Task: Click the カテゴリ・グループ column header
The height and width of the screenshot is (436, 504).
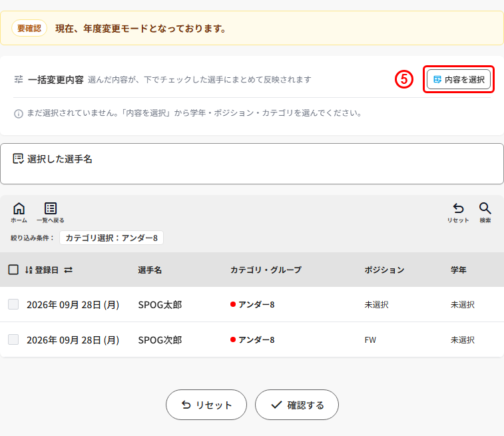Action: (x=266, y=270)
